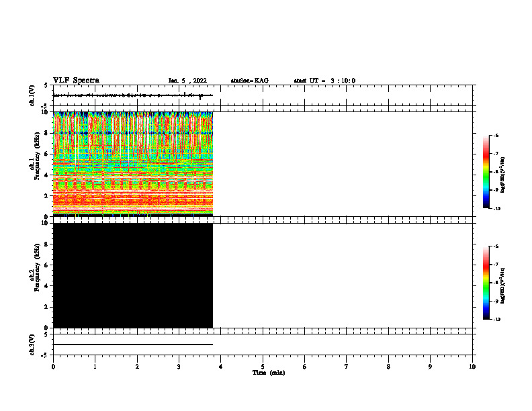Select the date text Jan. 5, 2022
532x411 pixels.
click(x=187, y=81)
